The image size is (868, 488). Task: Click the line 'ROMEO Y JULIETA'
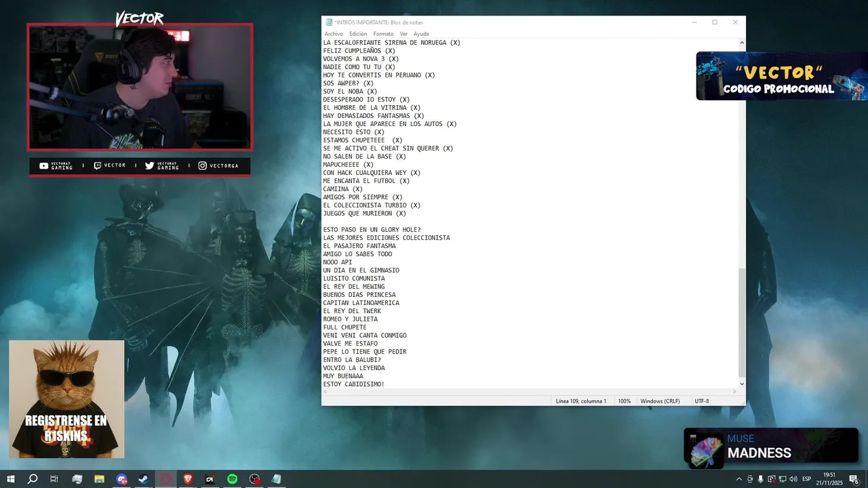pos(351,319)
